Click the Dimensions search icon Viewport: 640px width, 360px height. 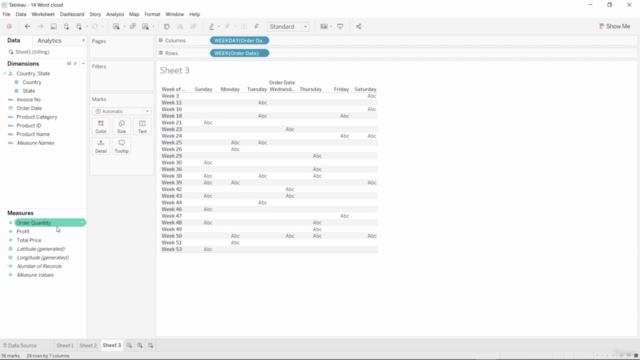point(75,64)
